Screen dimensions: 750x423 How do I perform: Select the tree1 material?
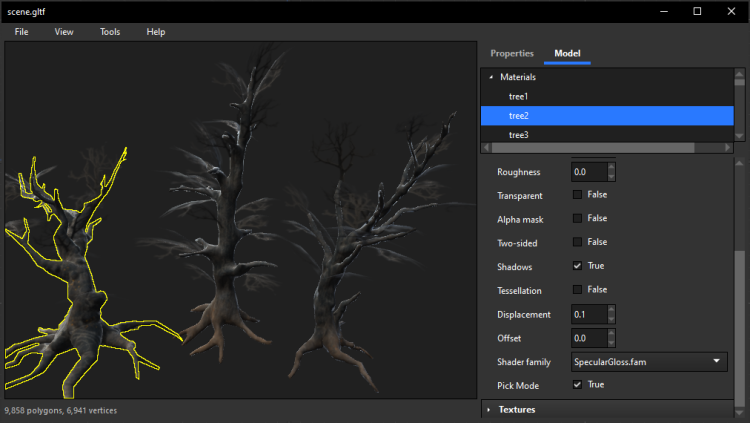tap(518, 96)
